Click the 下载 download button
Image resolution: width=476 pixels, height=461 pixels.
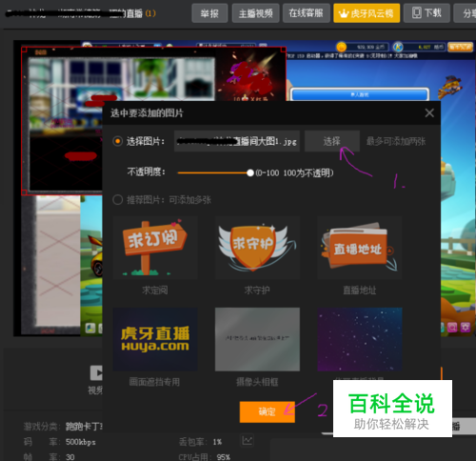[x=426, y=13]
